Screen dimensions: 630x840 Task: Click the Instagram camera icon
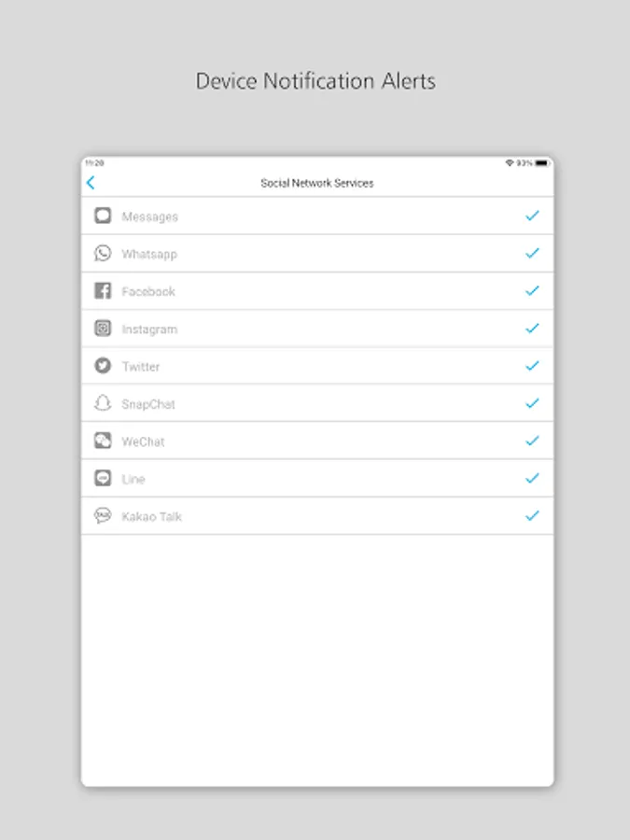103,328
